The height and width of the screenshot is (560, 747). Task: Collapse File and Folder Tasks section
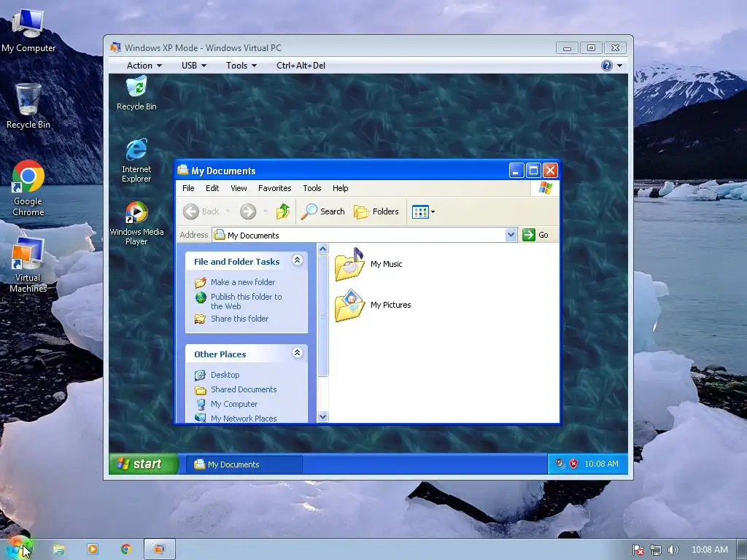tap(298, 260)
